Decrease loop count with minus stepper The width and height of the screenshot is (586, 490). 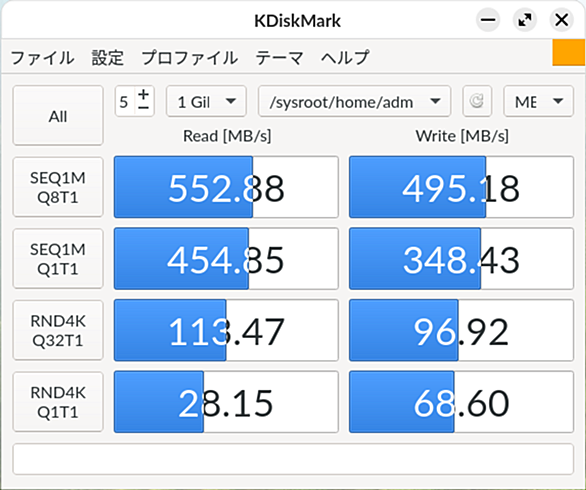coord(144,108)
